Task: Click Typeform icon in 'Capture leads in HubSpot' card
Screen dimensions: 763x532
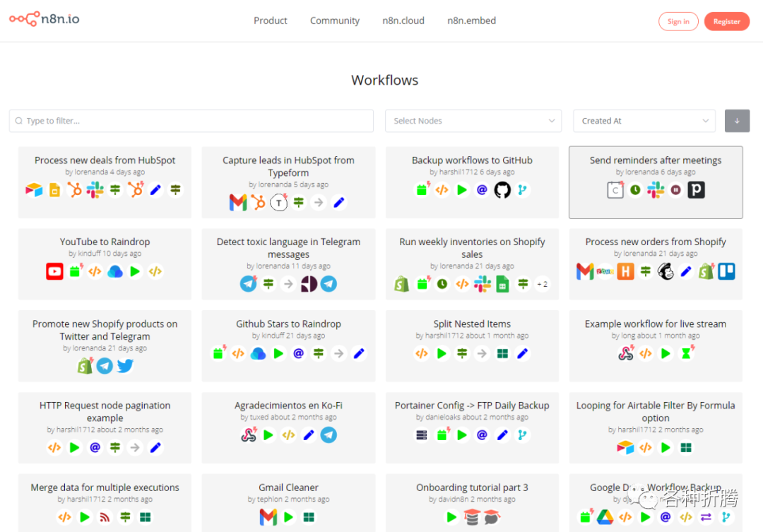Action: 279,203
